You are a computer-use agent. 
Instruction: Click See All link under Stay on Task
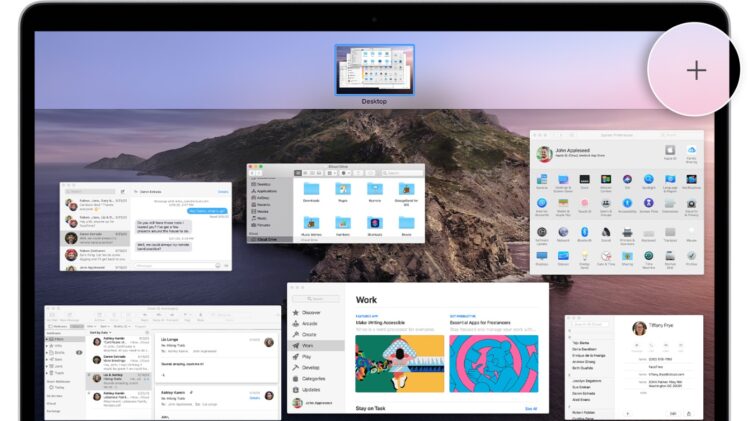pos(531,408)
